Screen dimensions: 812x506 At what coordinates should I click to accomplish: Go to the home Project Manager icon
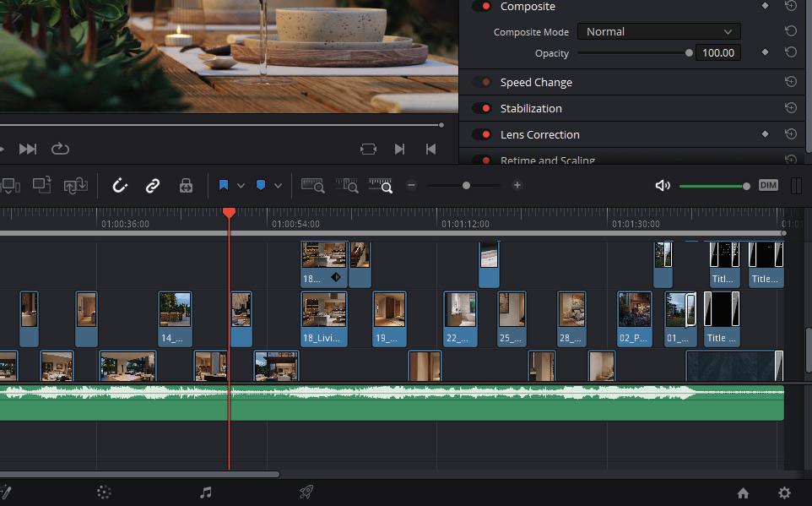(743, 493)
